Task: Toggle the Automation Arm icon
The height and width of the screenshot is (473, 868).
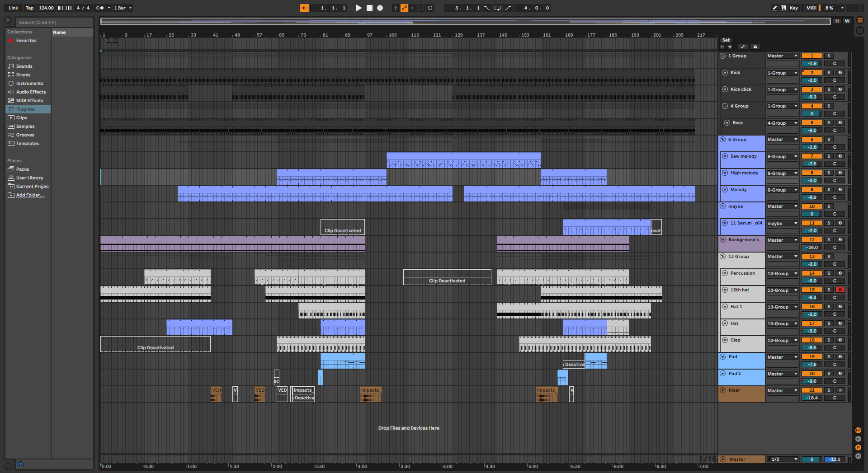Action: 404,8
